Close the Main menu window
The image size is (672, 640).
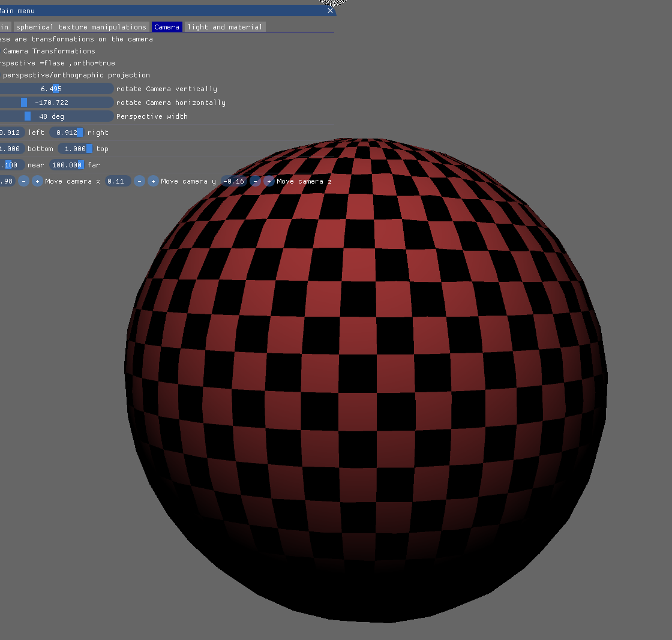click(x=330, y=10)
